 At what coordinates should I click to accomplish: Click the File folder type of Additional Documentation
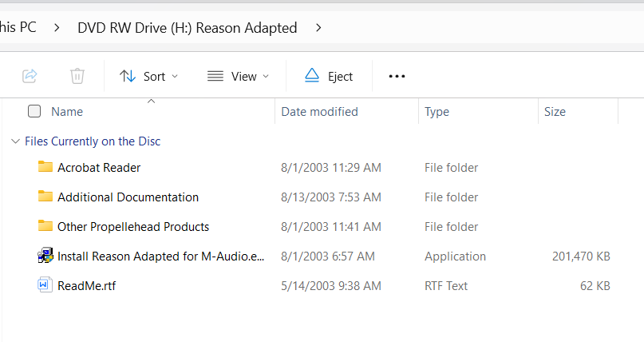click(452, 197)
